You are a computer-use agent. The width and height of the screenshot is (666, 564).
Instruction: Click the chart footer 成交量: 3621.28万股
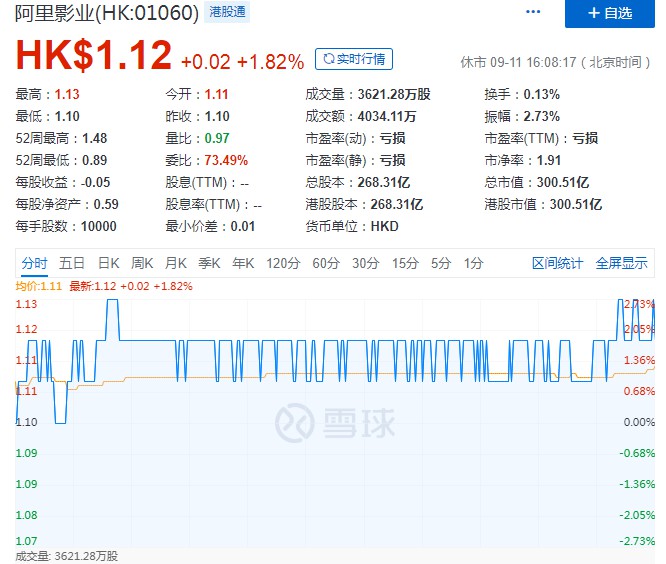click(67, 556)
